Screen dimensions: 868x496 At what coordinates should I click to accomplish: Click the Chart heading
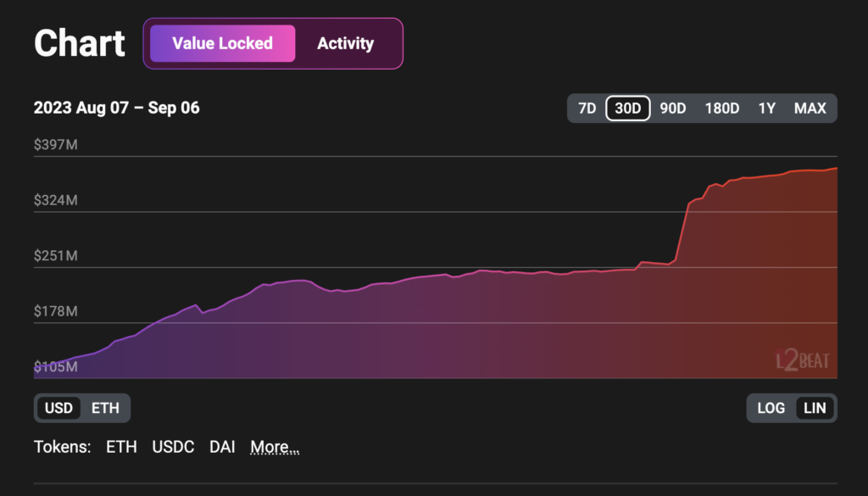80,43
